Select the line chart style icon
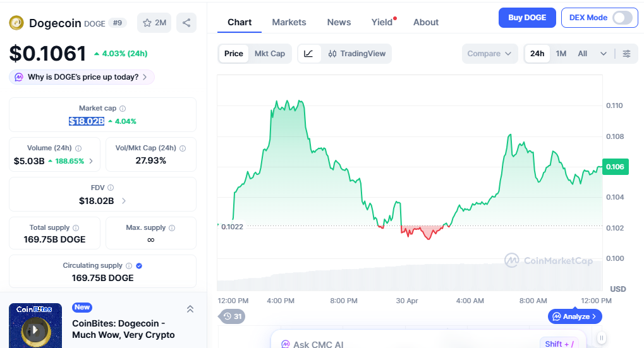The image size is (644, 348). (308, 54)
